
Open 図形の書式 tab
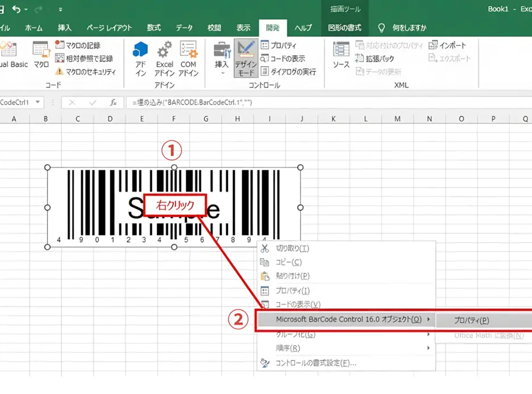coord(344,28)
